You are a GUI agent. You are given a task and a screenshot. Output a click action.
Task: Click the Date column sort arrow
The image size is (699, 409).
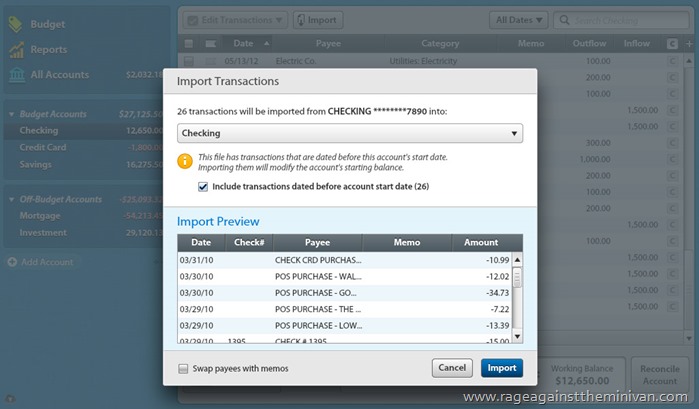tap(267, 43)
